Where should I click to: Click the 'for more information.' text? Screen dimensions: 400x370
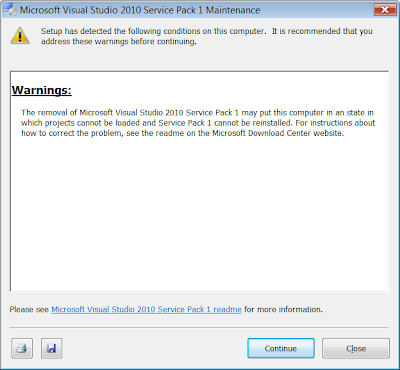coord(283,309)
